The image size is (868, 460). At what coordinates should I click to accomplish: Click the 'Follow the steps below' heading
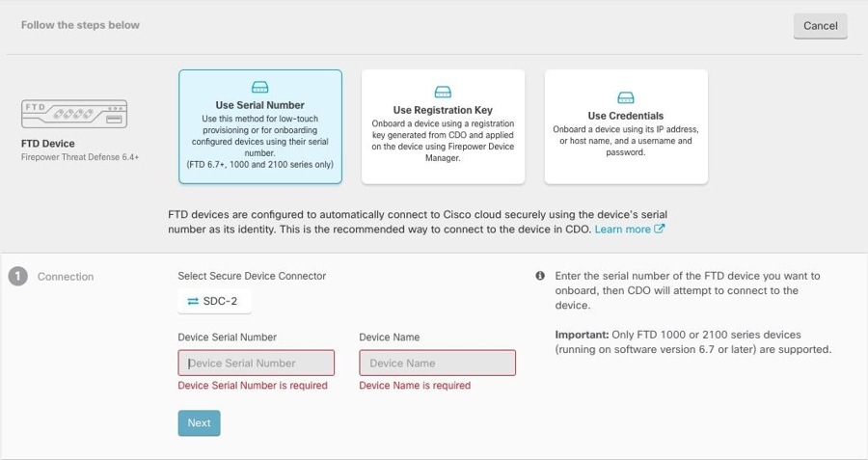80,25
